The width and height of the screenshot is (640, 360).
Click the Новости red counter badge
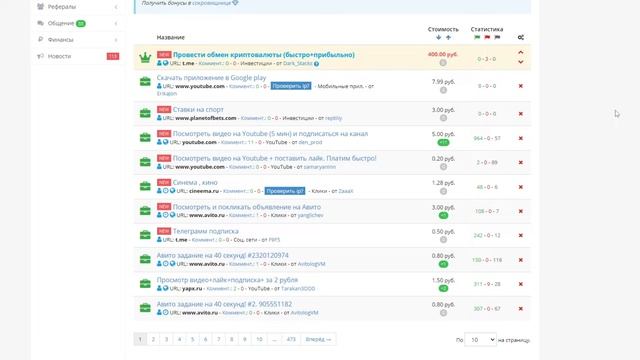coord(113,56)
